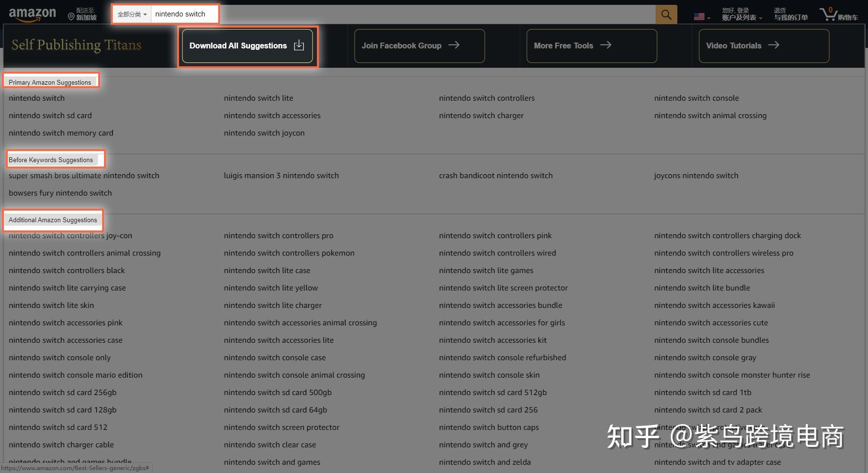
Task: Select nintendo switch controllers pro
Action: click(279, 235)
